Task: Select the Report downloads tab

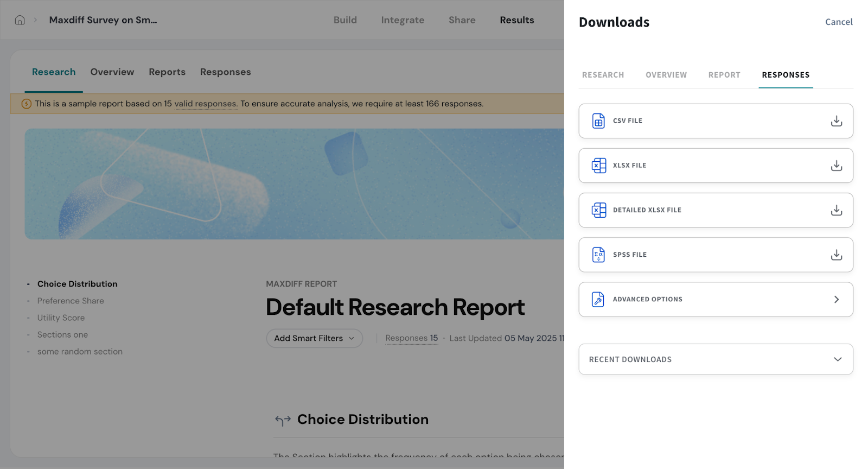Action: [724, 75]
